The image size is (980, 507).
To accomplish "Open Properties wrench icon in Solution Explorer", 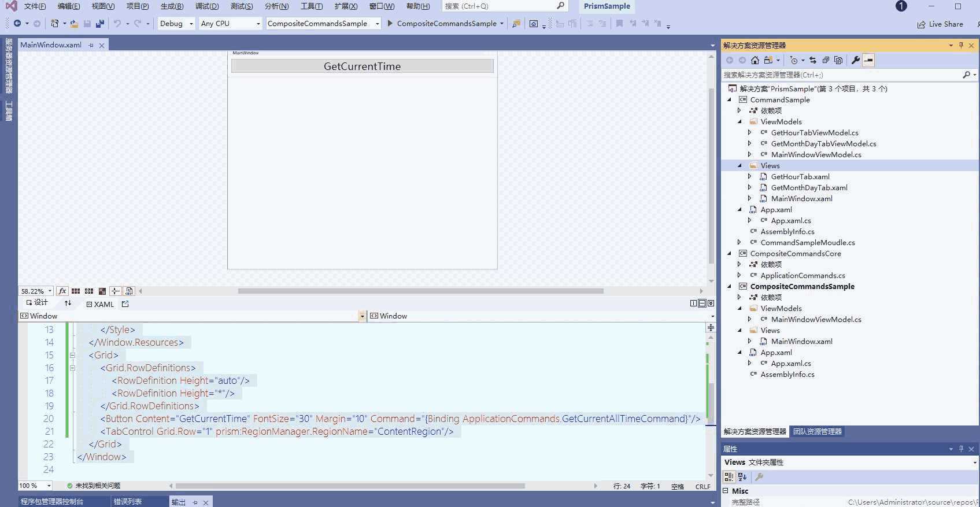I will coord(856,60).
